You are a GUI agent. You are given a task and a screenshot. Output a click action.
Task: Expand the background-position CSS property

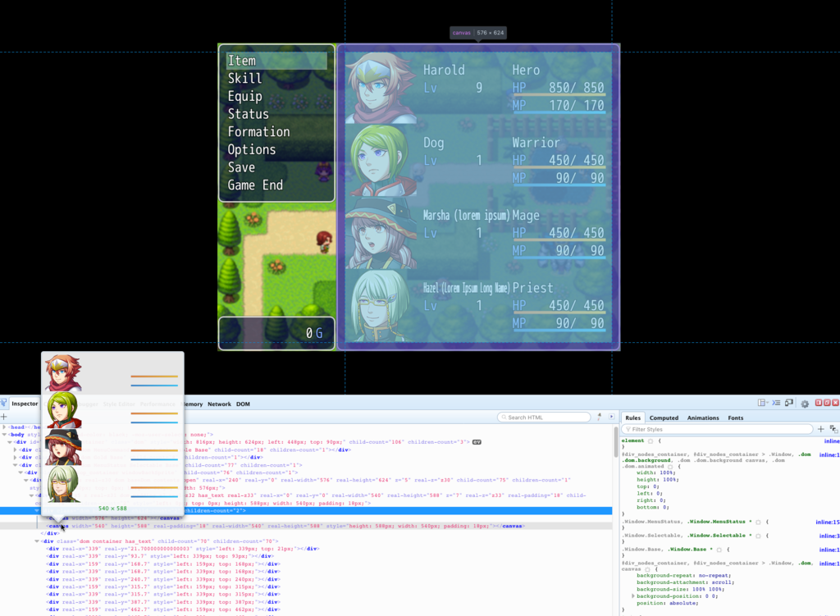click(x=632, y=596)
